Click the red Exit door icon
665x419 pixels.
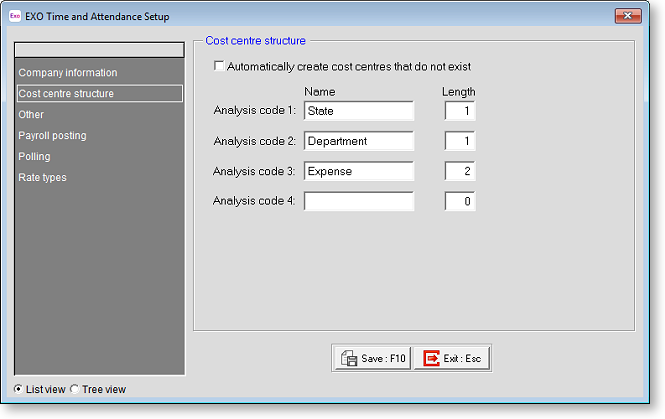pos(431,358)
